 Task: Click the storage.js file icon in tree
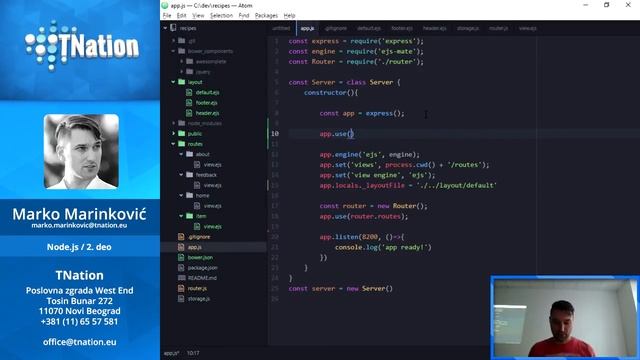pos(181,298)
